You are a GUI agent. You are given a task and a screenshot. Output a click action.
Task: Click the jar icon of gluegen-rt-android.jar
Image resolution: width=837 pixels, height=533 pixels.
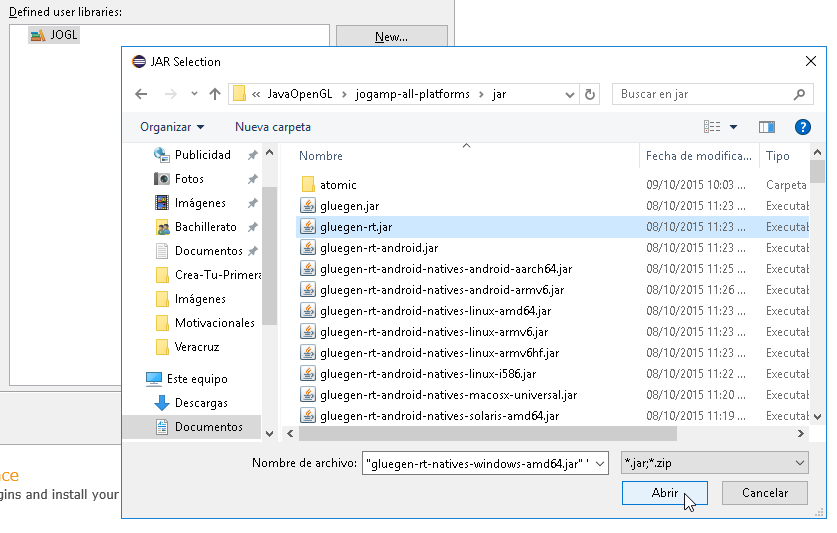307,248
